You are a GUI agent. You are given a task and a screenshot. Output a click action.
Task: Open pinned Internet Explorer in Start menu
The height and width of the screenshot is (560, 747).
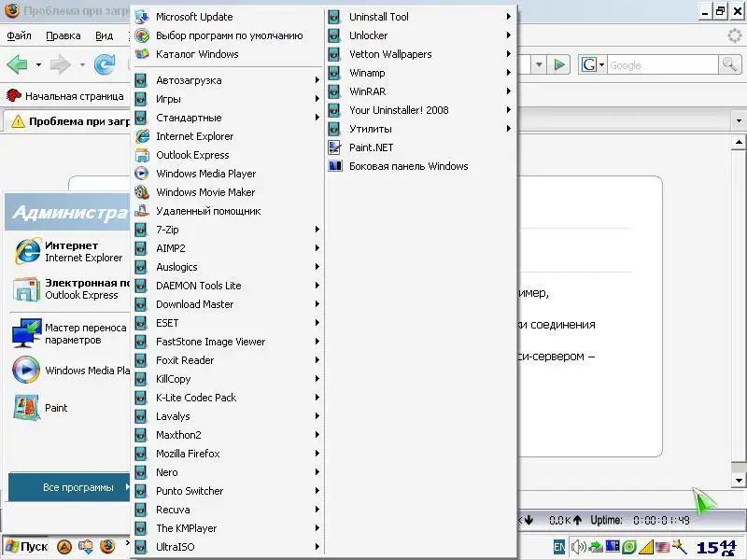pyautogui.click(x=68, y=251)
